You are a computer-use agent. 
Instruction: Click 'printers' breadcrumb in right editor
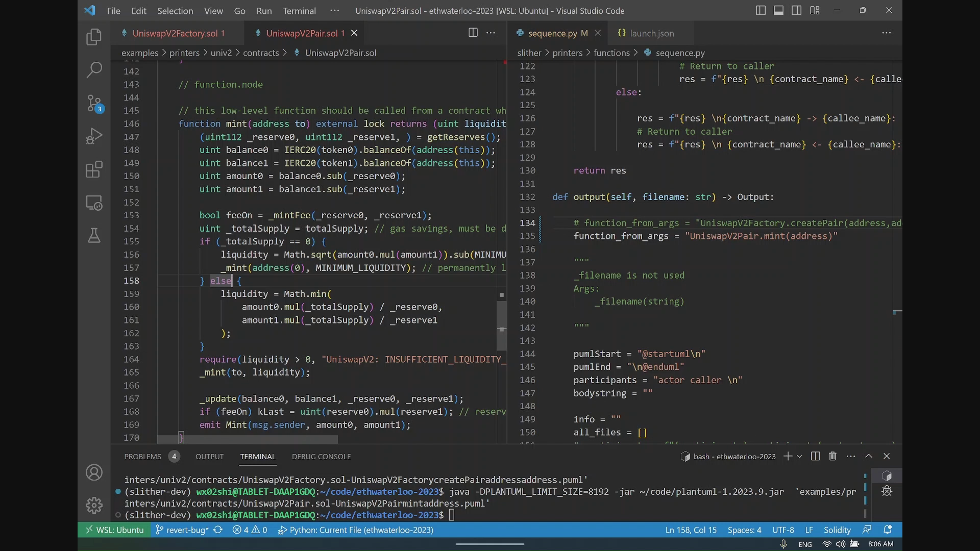pos(567,53)
